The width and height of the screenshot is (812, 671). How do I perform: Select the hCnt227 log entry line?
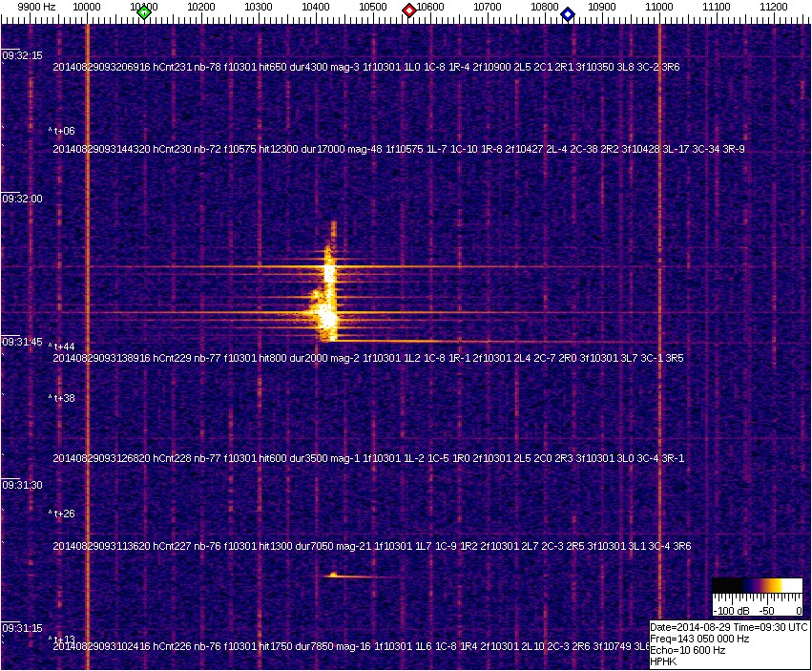[x=371, y=547]
